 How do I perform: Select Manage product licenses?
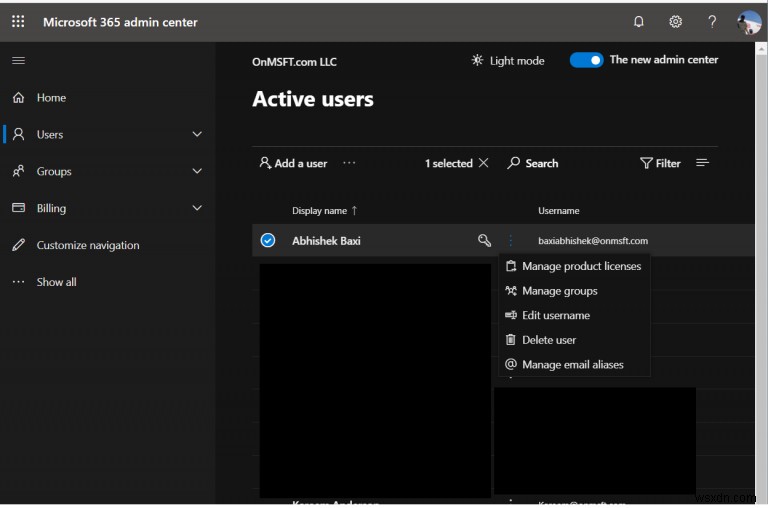point(575,266)
